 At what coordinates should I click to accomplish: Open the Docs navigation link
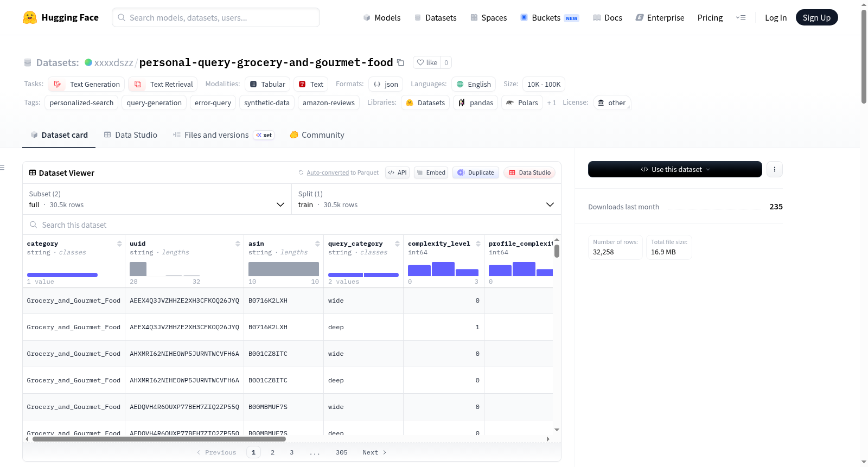608,17
